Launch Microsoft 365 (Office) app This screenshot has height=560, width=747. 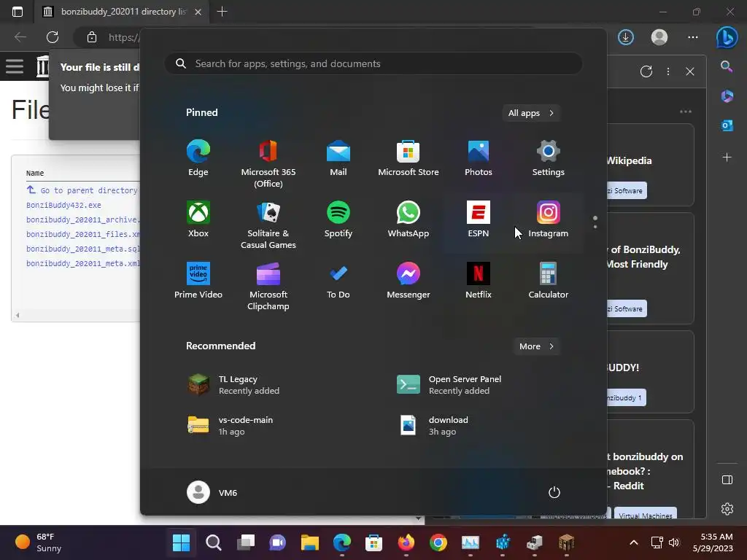[268, 164]
